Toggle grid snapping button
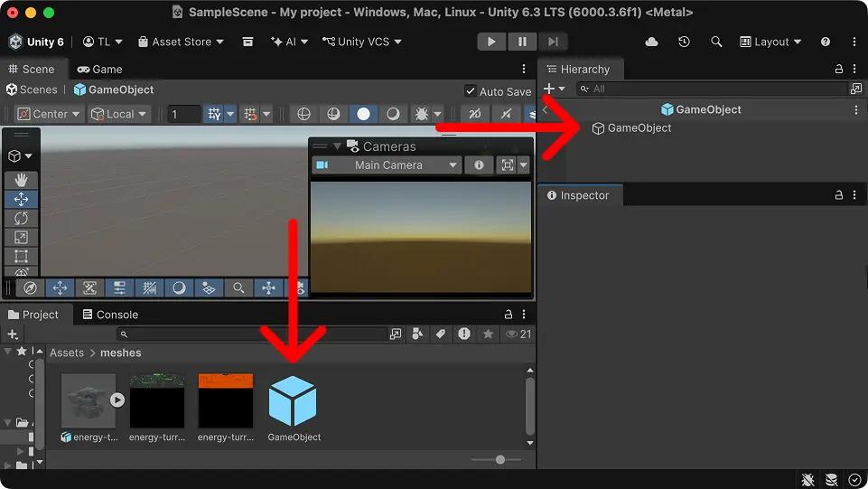The height and width of the screenshot is (489, 868). (250, 114)
